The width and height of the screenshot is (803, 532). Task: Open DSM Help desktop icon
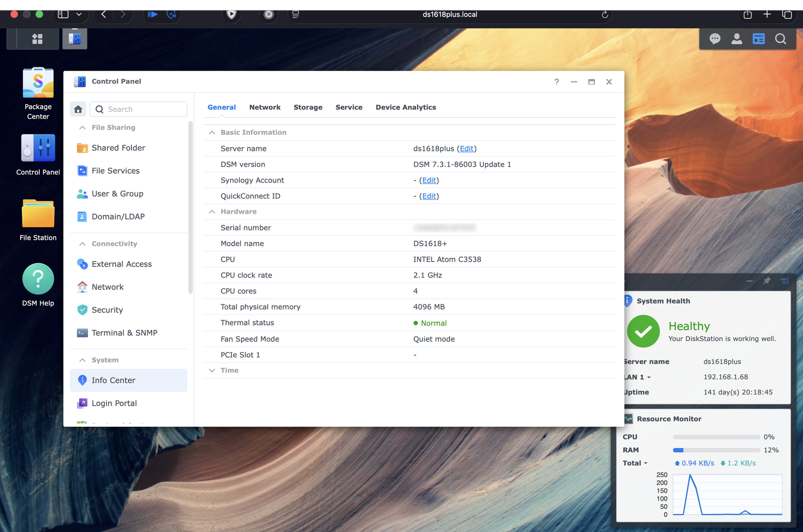point(38,285)
